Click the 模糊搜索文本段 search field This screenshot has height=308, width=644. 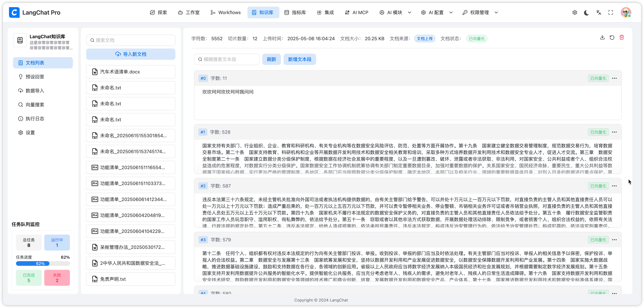coord(227,59)
